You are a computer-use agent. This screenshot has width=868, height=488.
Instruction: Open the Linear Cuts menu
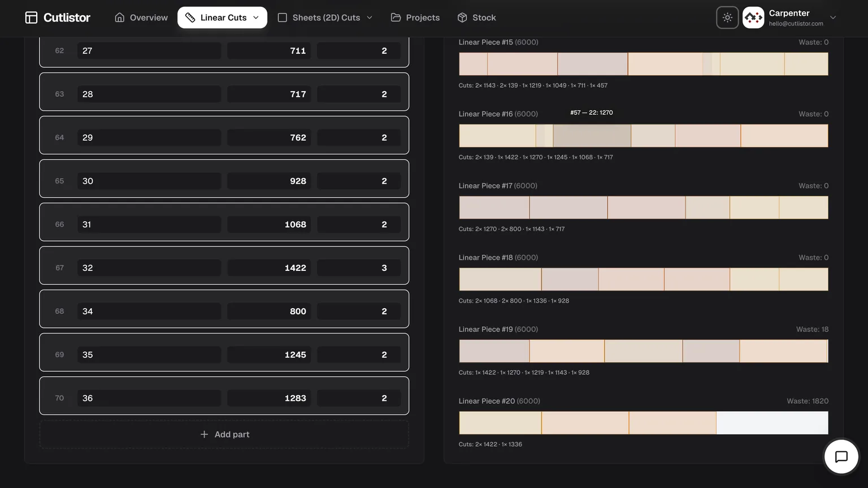point(222,18)
